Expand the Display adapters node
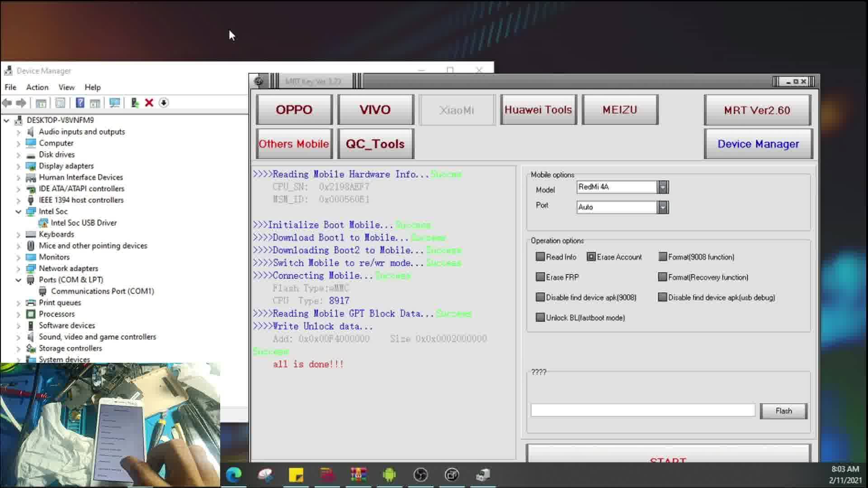The height and width of the screenshot is (488, 868). click(x=18, y=166)
